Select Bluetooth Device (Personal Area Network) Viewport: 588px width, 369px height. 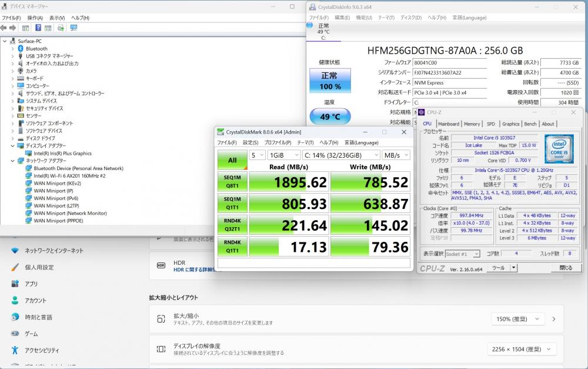pos(78,168)
